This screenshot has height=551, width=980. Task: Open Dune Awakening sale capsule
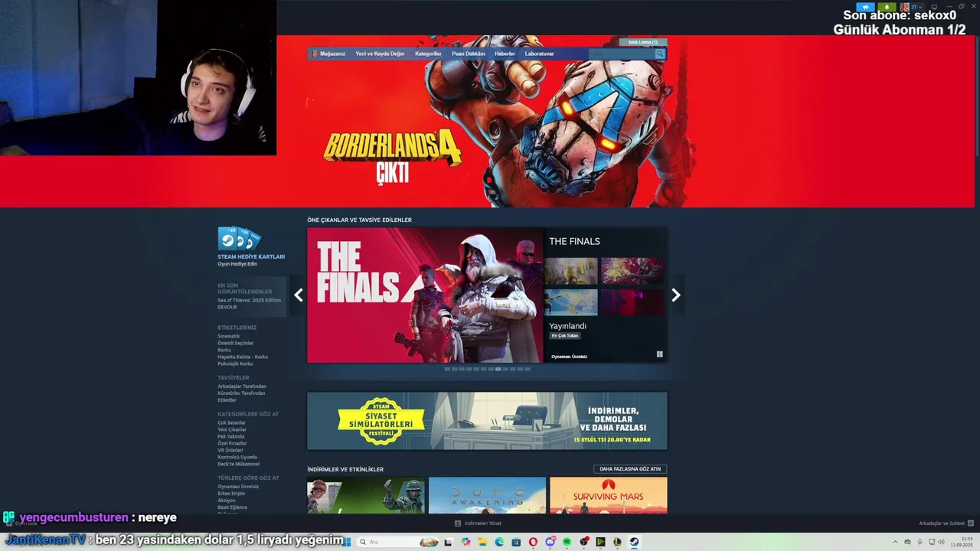(x=487, y=496)
